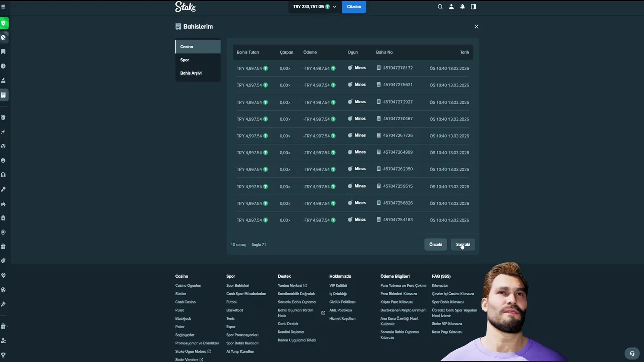The width and height of the screenshot is (644, 362).
Task: Click bet receipt icon for 457047278172
Action: (x=379, y=68)
